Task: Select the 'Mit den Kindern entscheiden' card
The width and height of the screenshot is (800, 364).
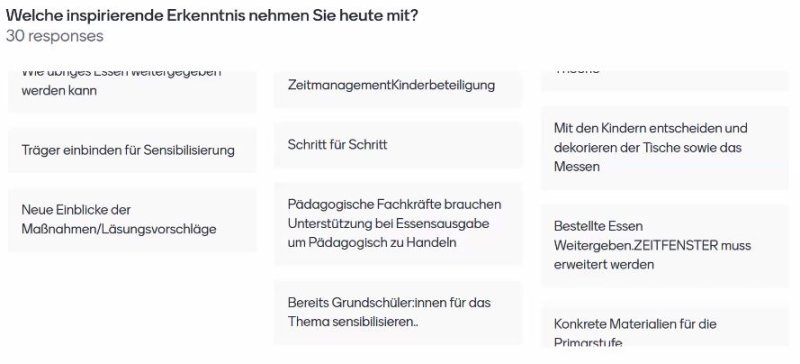Action: pyautogui.click(x=664, y=148)
